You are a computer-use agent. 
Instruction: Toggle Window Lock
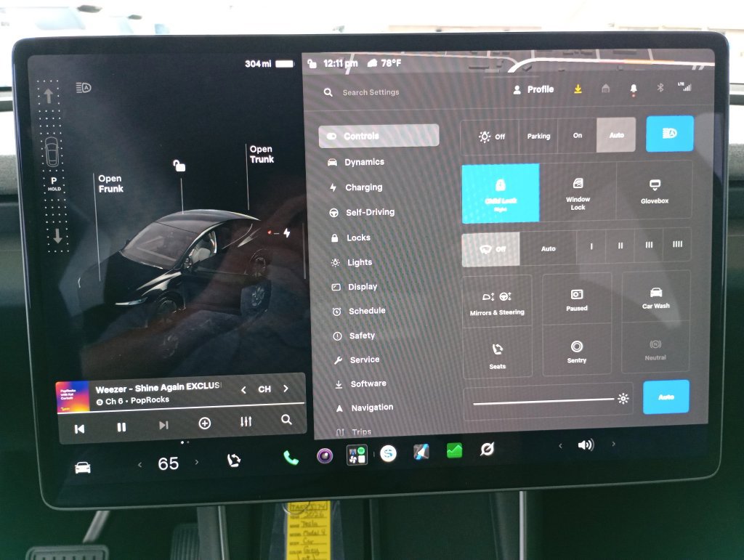click(578, 192)
